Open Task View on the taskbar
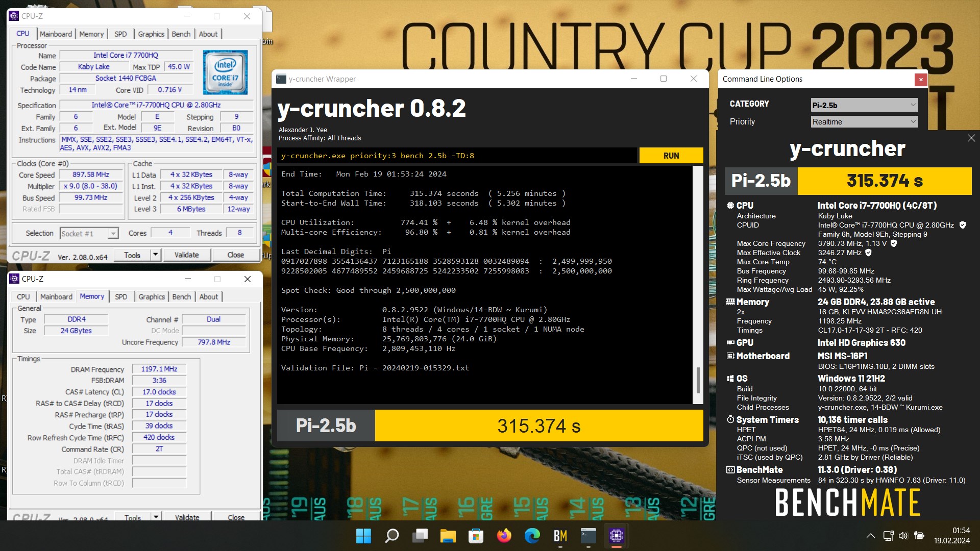The height and width of the screenshot is (551, 980). pyautogui.click(x=420, y=536)
